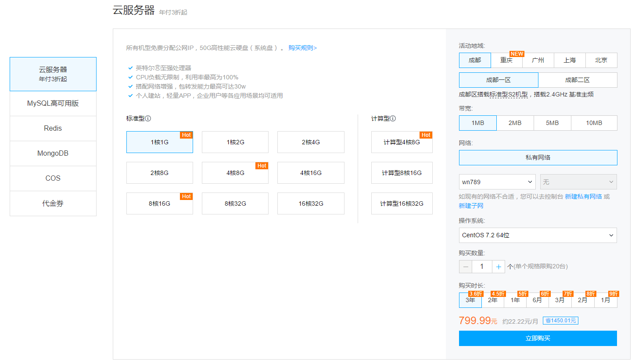Viewport: 635px width, 364px height.
Task: Open the disabled 无 subnet dropdown
Action: (578, 182)
